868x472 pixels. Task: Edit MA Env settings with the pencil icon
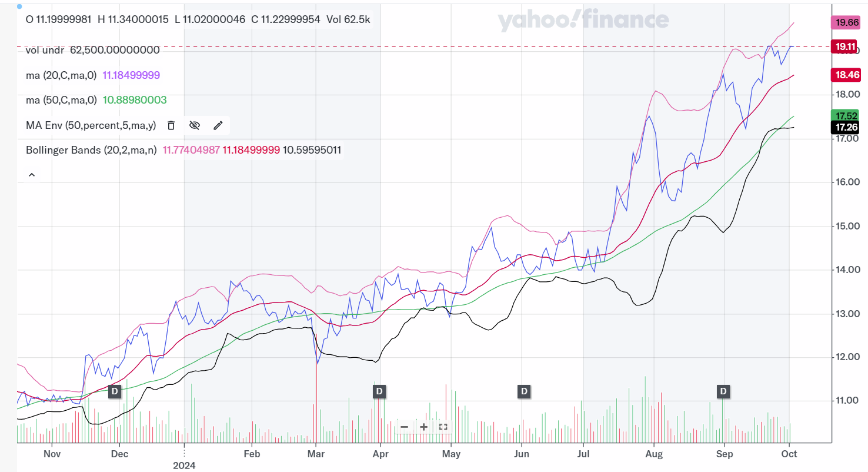point(218,125)
